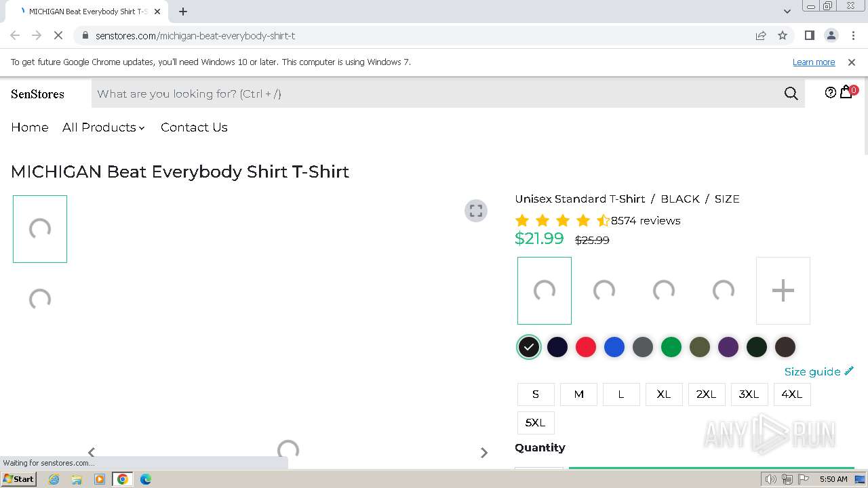Choose the third style thumbnail
Screen dimensions: 868x488
point(664,291)
